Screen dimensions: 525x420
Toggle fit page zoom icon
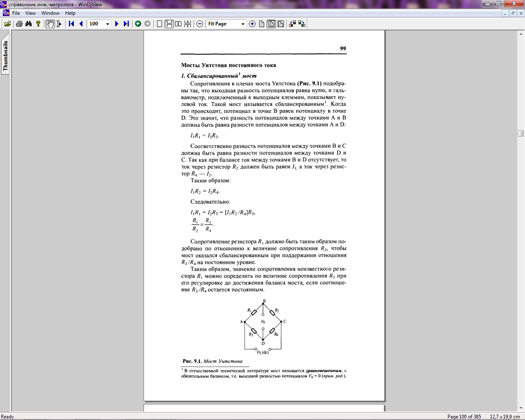272,24
